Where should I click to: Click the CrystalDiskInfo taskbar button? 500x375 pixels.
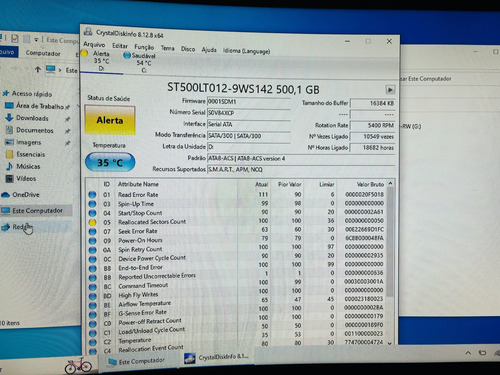click(x=217, y=357)
